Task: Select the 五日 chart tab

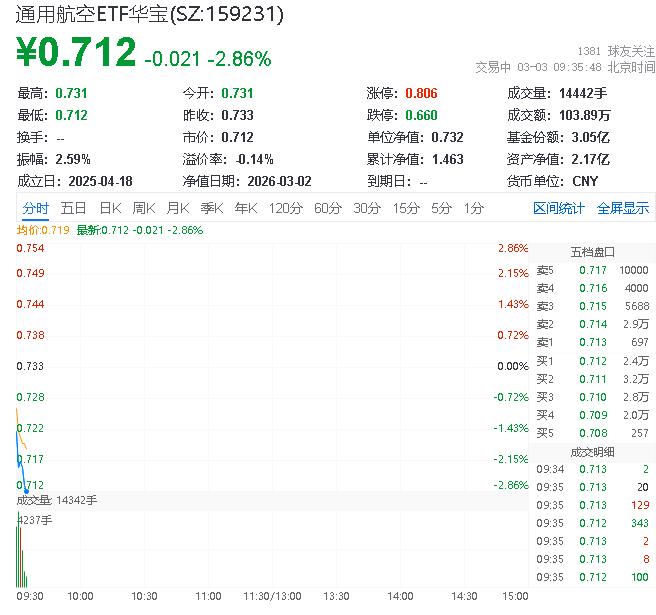Action: (73, 208)
